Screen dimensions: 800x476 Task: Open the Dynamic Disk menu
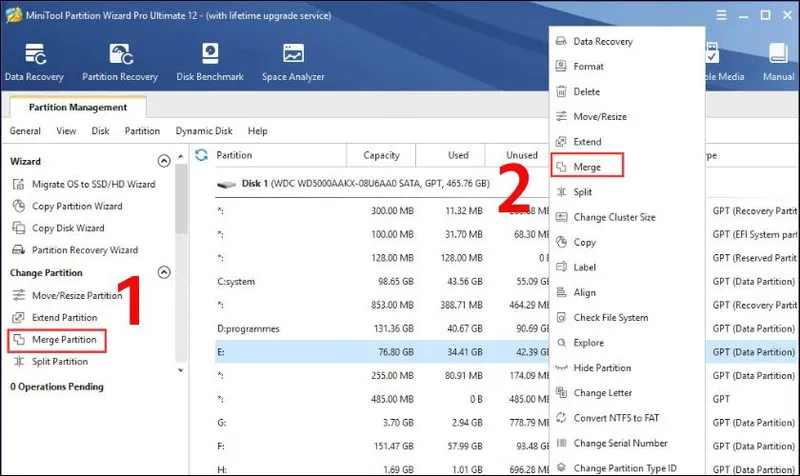204,131
